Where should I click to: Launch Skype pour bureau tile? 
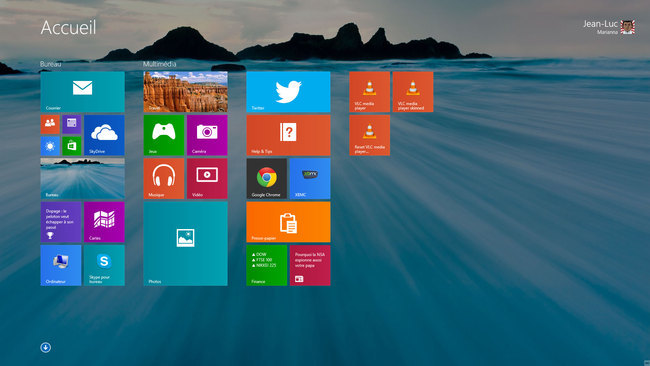104,265
